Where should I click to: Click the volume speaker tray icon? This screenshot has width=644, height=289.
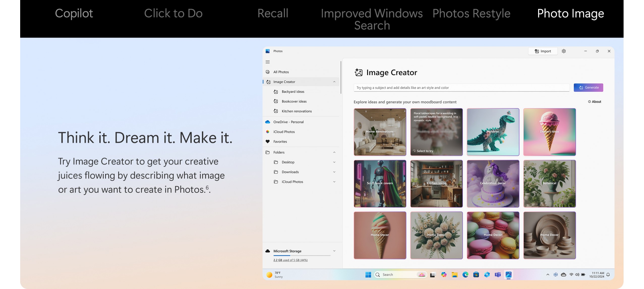pyautogui.click(x=577, y=275)
